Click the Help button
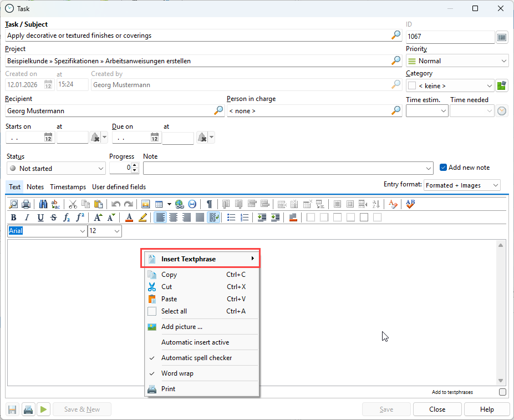 (x=486, y=409)
